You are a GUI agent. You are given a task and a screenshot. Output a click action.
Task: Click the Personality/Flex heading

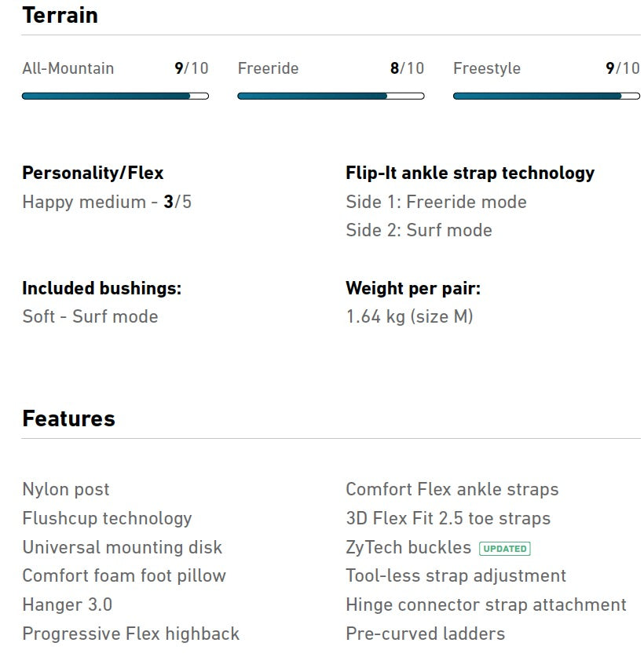point(93,173)
